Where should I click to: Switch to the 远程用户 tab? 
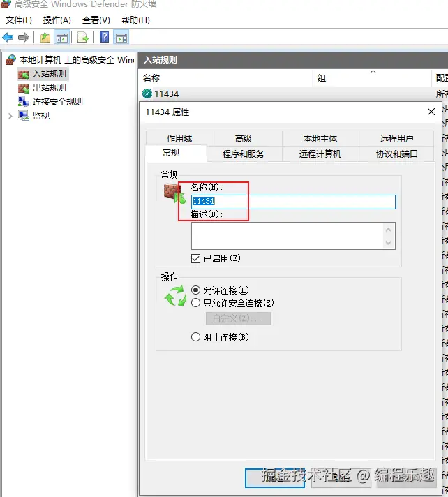(396, 138)
